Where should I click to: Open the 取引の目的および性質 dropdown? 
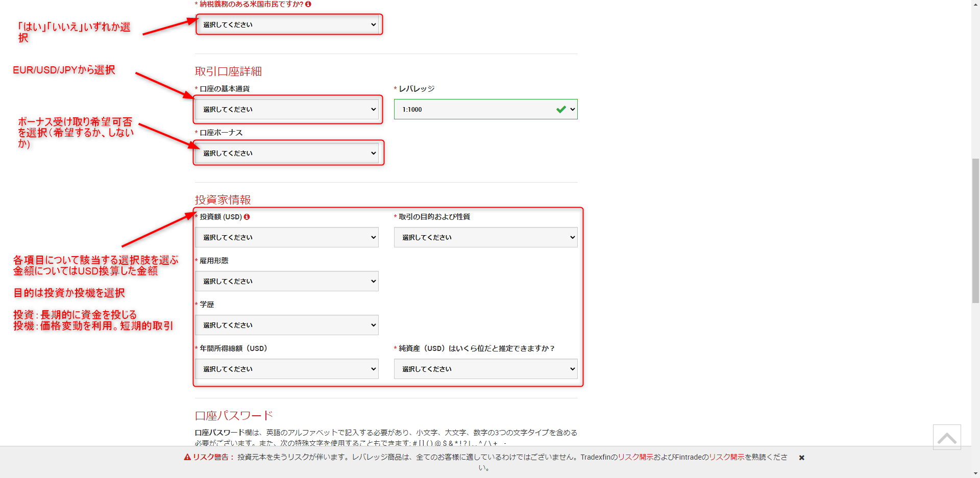point(485,237)
